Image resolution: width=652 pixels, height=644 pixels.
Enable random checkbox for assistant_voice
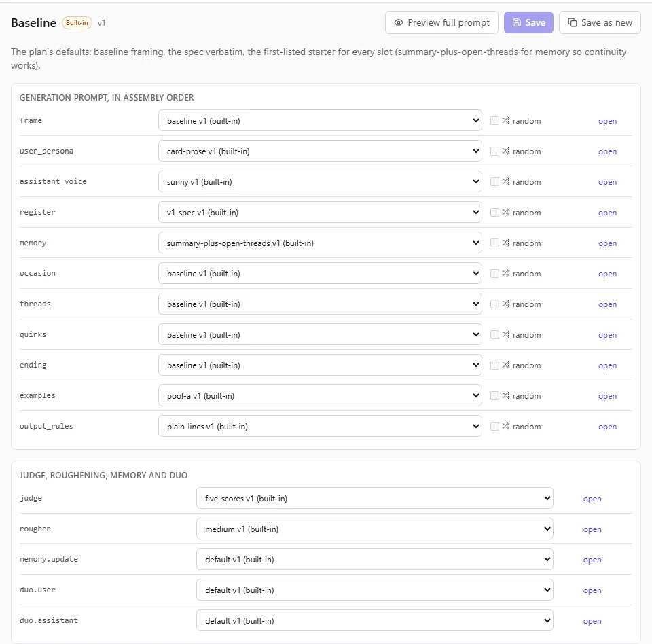point(494,182)
